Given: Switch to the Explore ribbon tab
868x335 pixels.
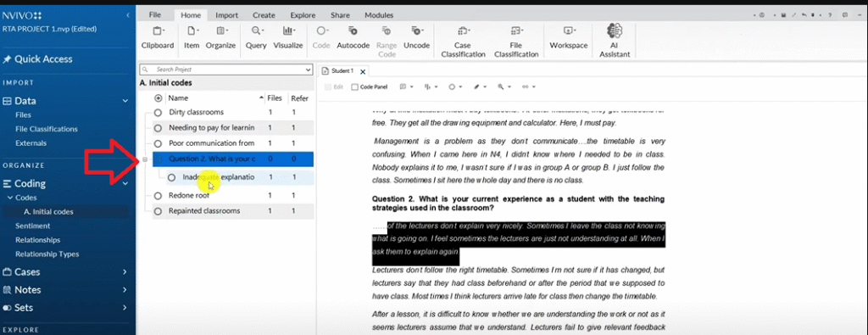Looking at the screenshot, I should (x=303, y=15).
